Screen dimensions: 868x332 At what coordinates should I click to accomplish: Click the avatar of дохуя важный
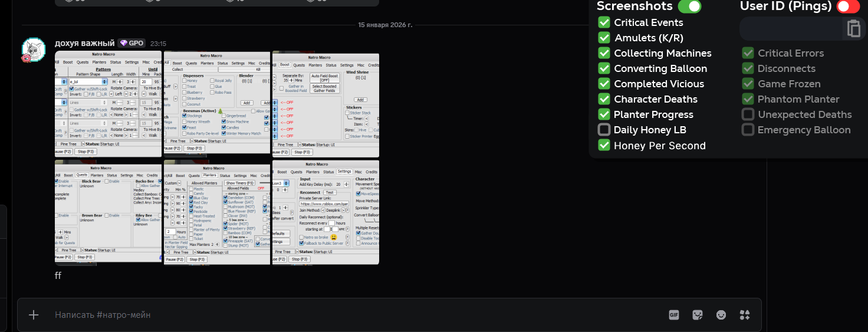pyautogui.click(x=34, y=50)
